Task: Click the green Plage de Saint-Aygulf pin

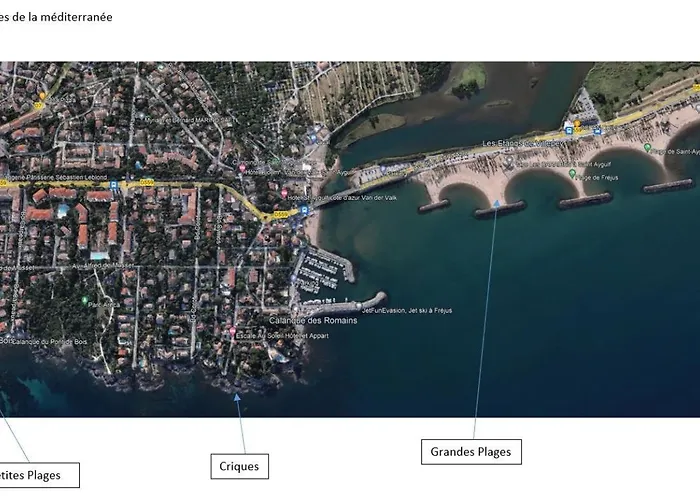Action: (647, 147)
